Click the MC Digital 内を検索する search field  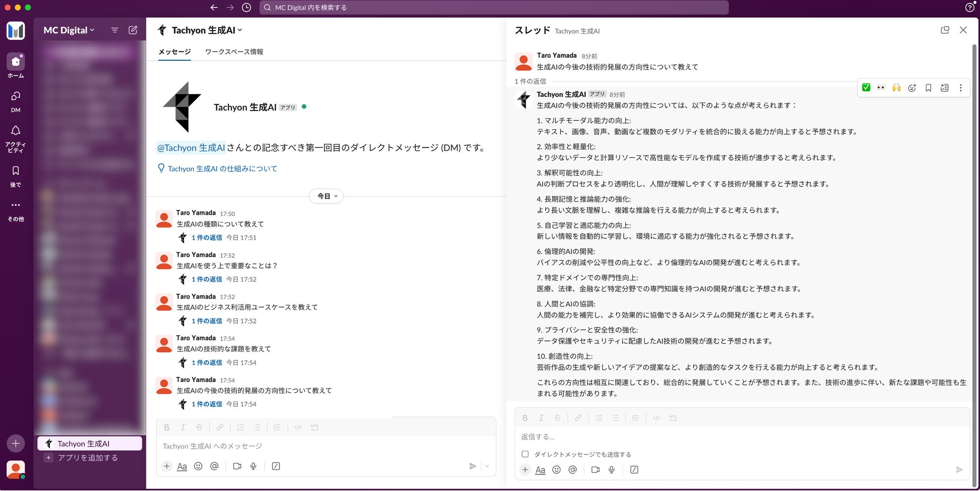tap(494, 8)
